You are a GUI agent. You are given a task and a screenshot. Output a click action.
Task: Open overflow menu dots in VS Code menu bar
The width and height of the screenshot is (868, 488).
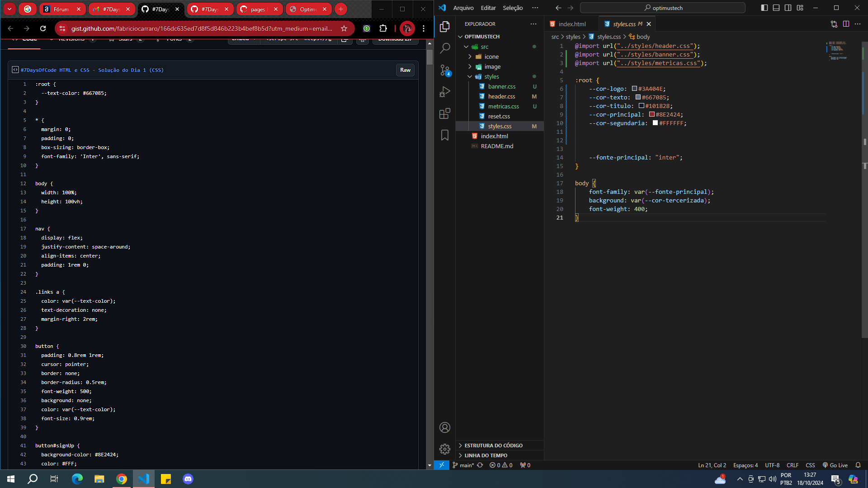tap(535, 8)
